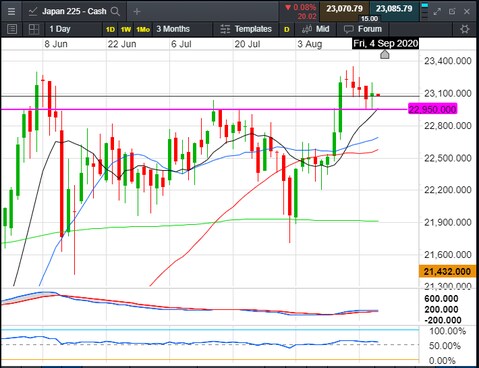Click the 15.00 spread value
479x368 pixels.
pyautogui.click(x=369, y=19)
